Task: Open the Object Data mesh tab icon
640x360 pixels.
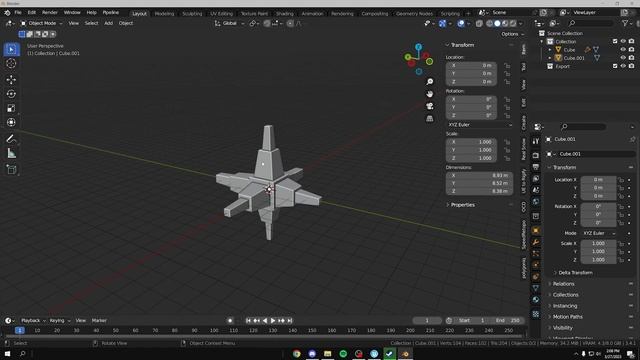Action: pos(536,288)
